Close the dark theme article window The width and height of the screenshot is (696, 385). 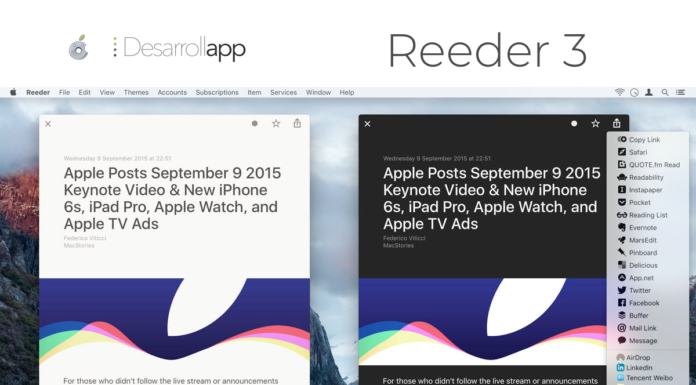[368, 124]
